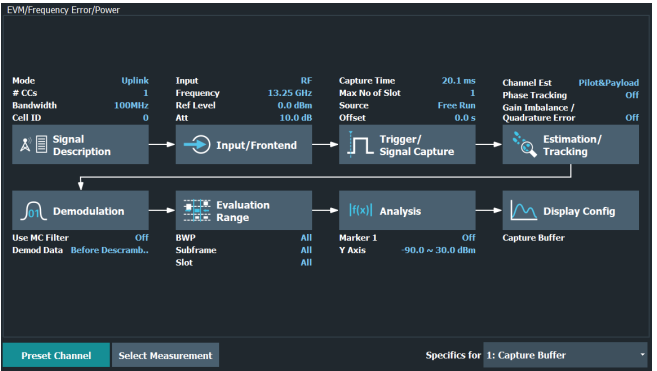Edit the Frequency 13.25 GHz value
Image resolution: width=657 pixels, height=371 pixels.
pos(290,93)
